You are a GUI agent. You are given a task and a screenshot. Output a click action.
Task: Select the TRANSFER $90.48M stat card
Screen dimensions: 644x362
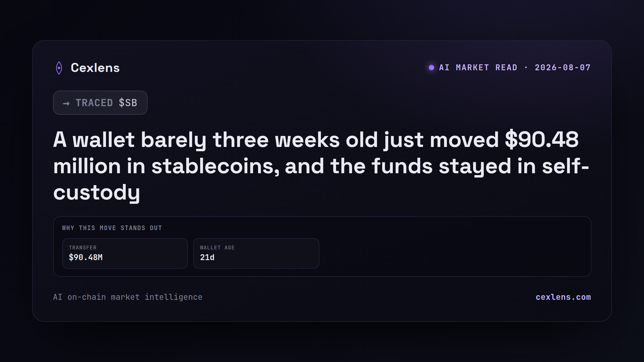pos(125,253)
